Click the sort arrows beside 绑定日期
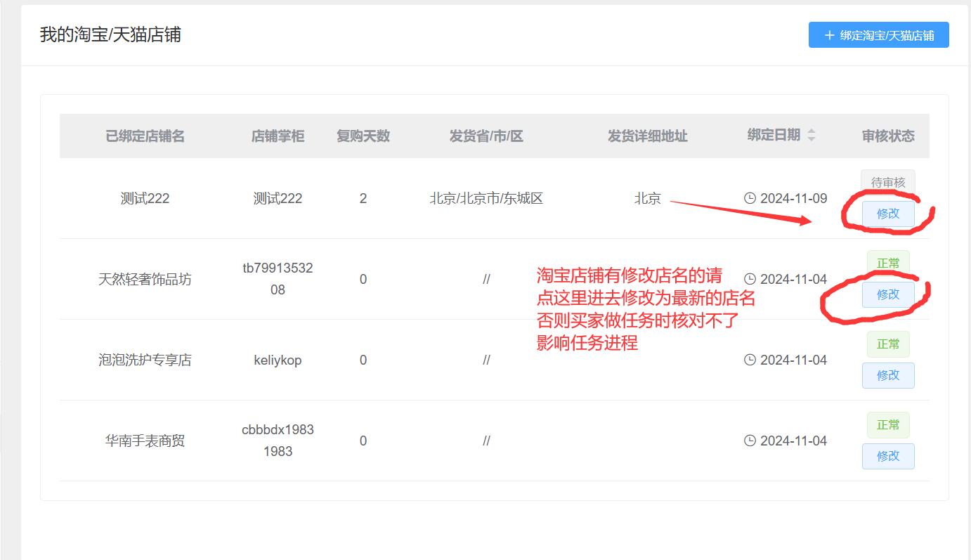Viewport: 971px width, 560px height. click(811, 136)
